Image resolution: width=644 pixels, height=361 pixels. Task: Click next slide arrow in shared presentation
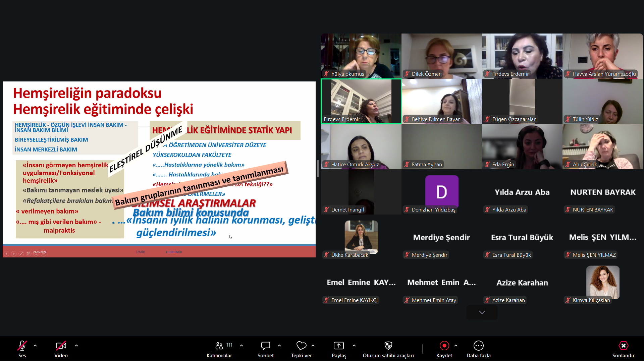pos(14,254)
